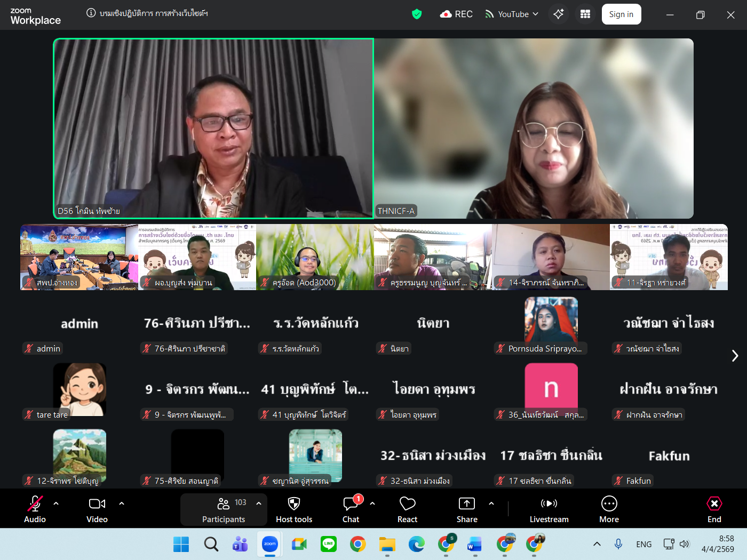Toggle the camera with Video button
The height and width of the screenshot is (560, 747).
tap(97, 509)
